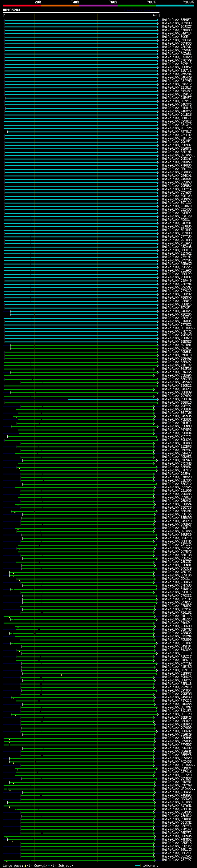Open hit UniRef100_A3IYH5
Viewport: 197px width, 868px height.
pyautogui.click(x=176, y=81)
